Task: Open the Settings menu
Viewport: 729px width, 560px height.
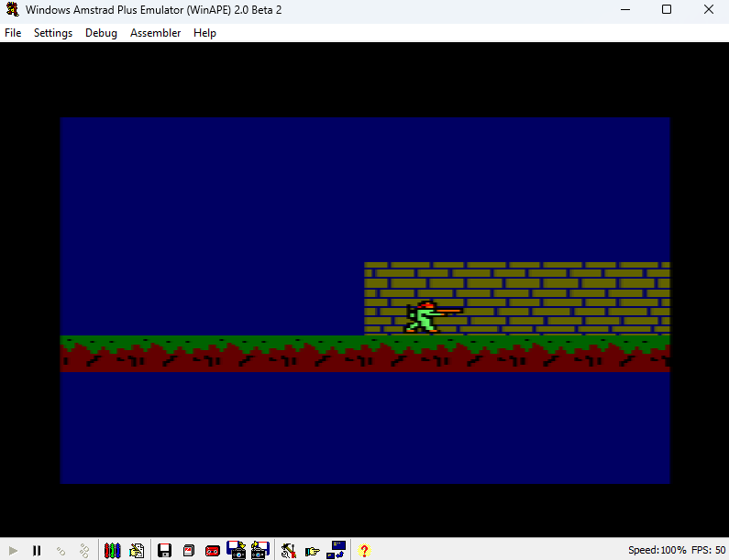Action: click(x=53, y=33)
